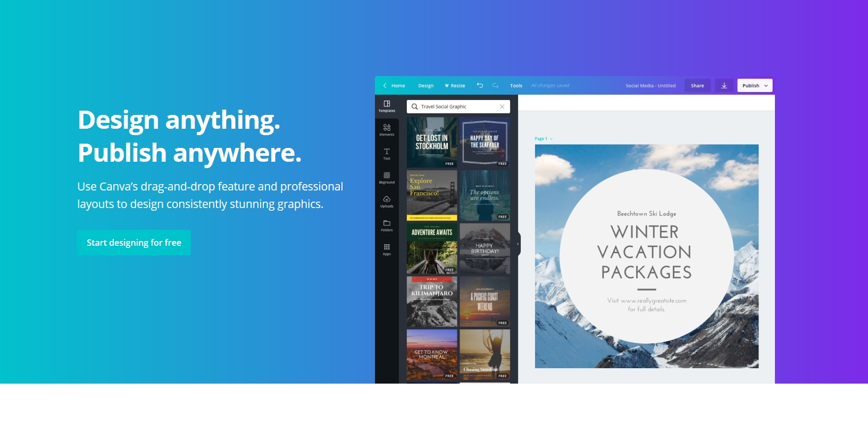Image resolution: width=868 pixels, height=440 pixels.
Task: Select Get Lost in Stockholm template
Action: click(432, 142)
